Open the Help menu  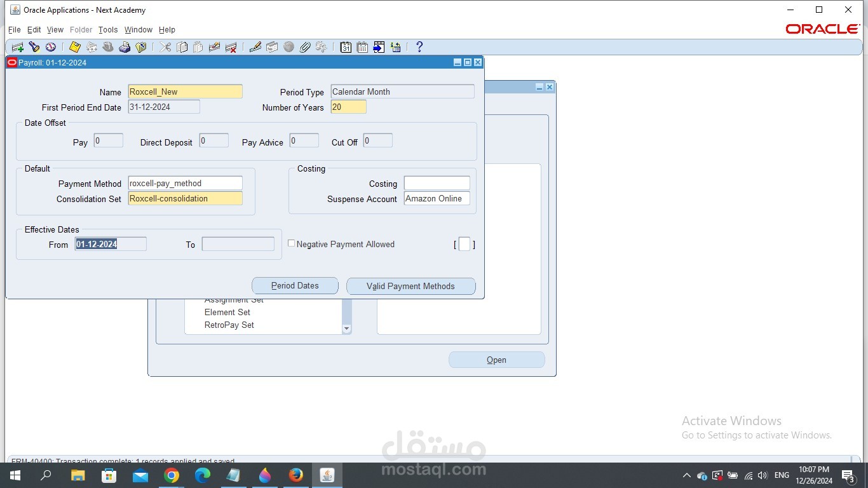coord(167,30)
